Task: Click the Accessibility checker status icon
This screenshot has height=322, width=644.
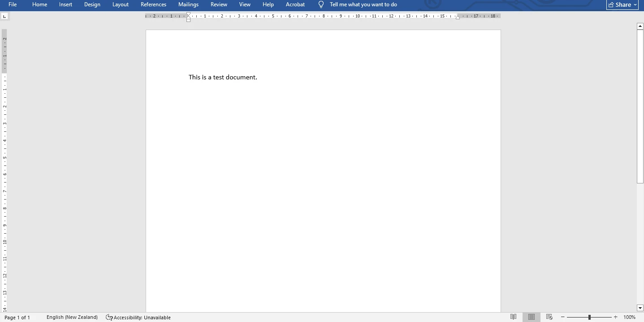Action: [x=109, y=317]
